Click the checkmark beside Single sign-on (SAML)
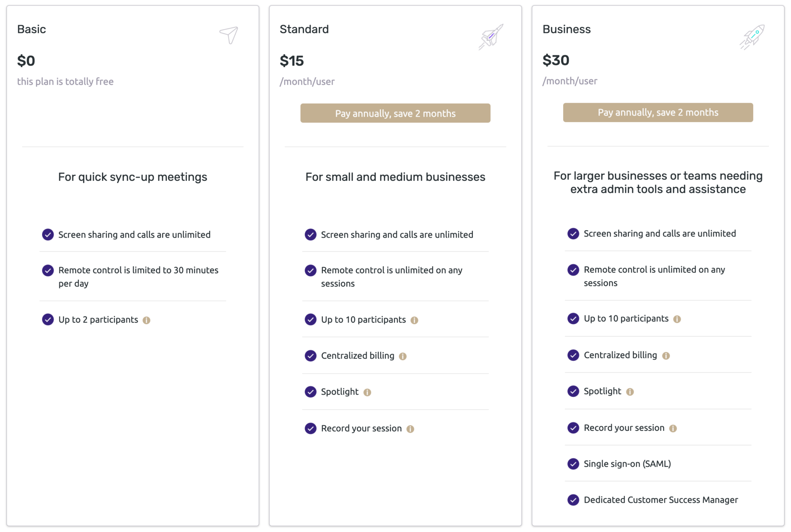Screen dimensions: 791x532 573,464
